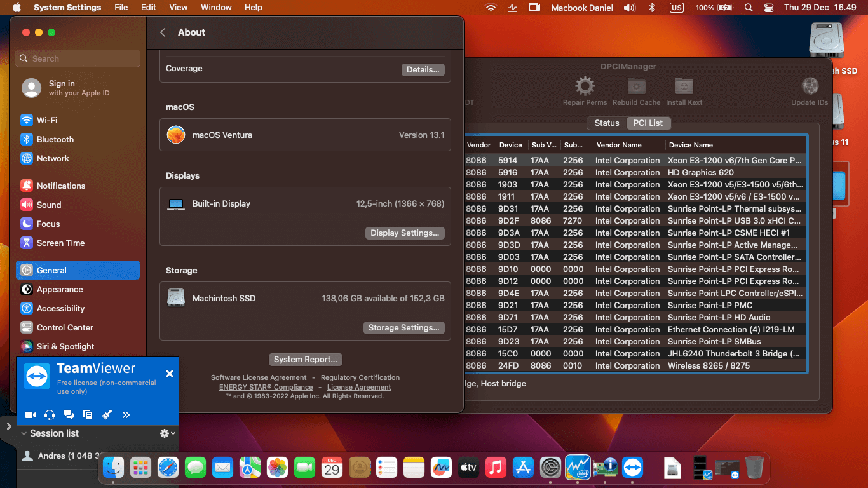Viewport: 868px width, 488px height.
Task: Open the chat icon in TeamViewer panel
Action: [69, 415]
